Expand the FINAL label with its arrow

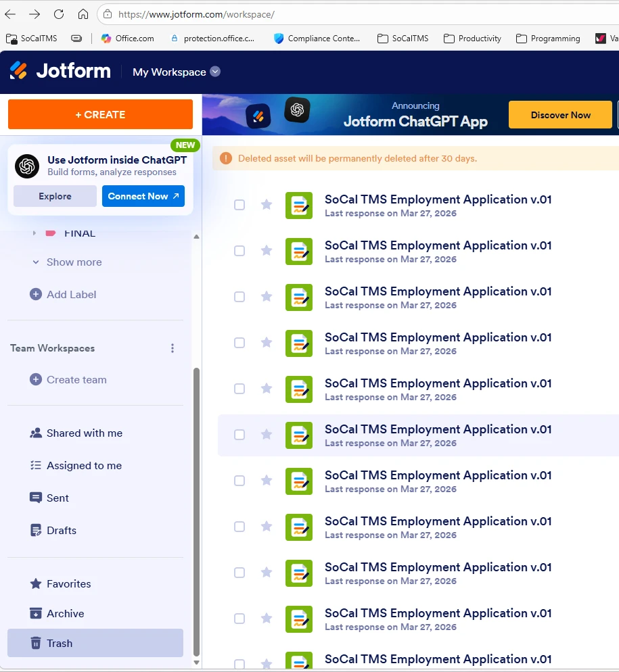coord(35,233)
